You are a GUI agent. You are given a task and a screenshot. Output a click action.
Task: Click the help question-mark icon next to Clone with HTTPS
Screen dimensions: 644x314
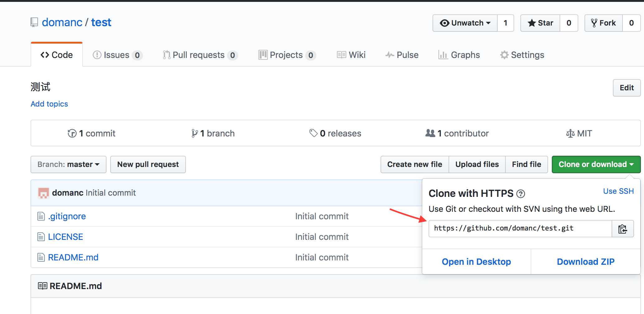point(521,194)
